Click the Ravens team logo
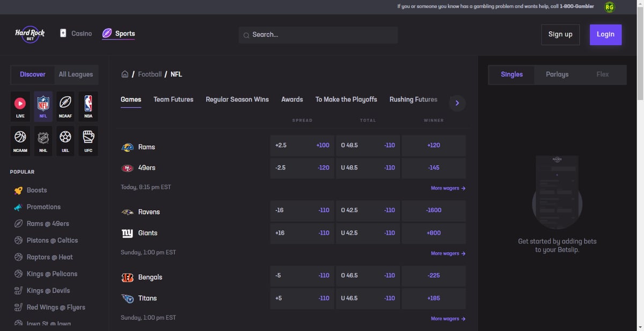Screen dimensions: 644x331 127,212
